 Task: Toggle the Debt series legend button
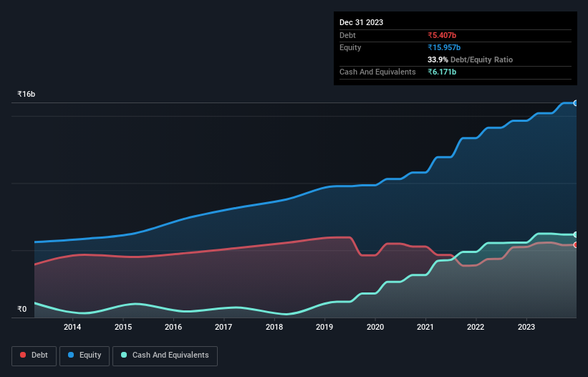34,355
